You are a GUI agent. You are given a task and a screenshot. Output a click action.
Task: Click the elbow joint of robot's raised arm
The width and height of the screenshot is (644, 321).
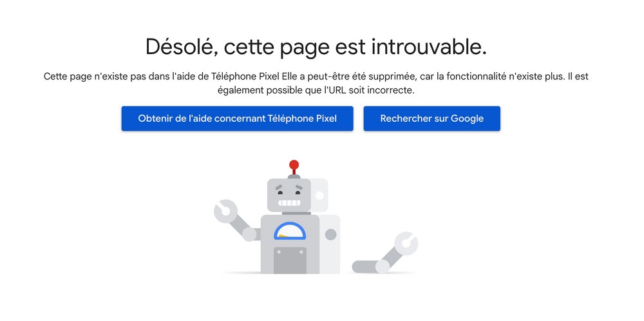coord(249,234)
